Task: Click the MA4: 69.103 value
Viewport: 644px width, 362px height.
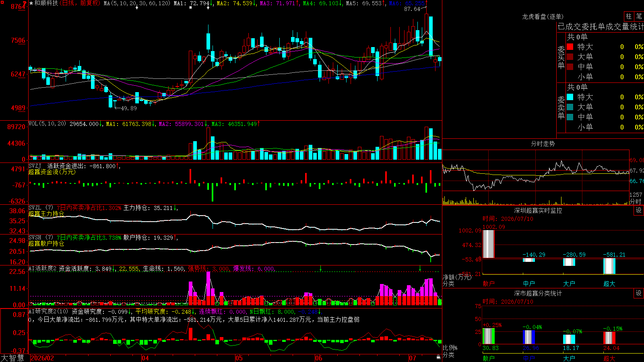Action: tap(321, 3)
